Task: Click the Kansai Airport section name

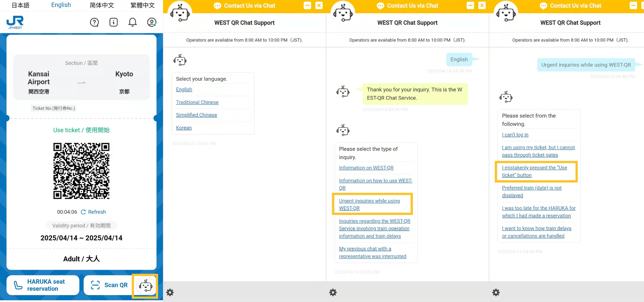Action: point(39,78)
